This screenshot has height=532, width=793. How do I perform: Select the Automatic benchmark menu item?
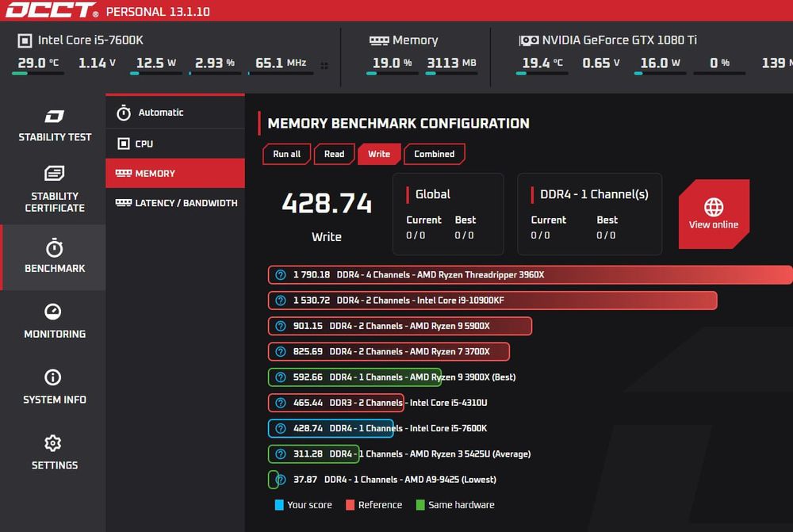[x=175, y=113]
